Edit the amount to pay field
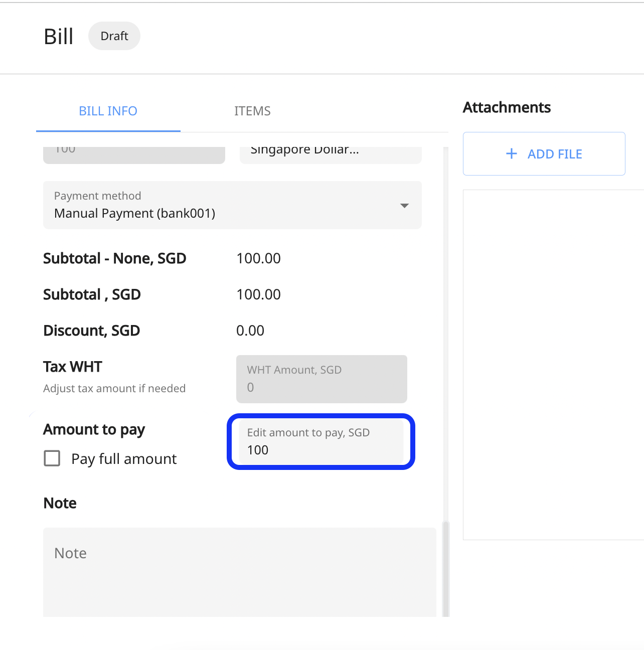This screenshot has height=650, width=644. pos(320,442)
